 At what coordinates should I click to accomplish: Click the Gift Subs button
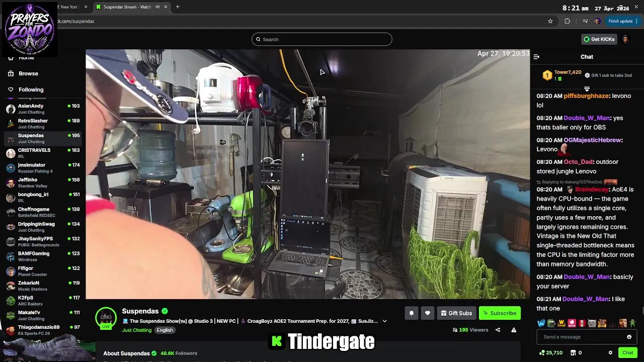pos(456,313)
